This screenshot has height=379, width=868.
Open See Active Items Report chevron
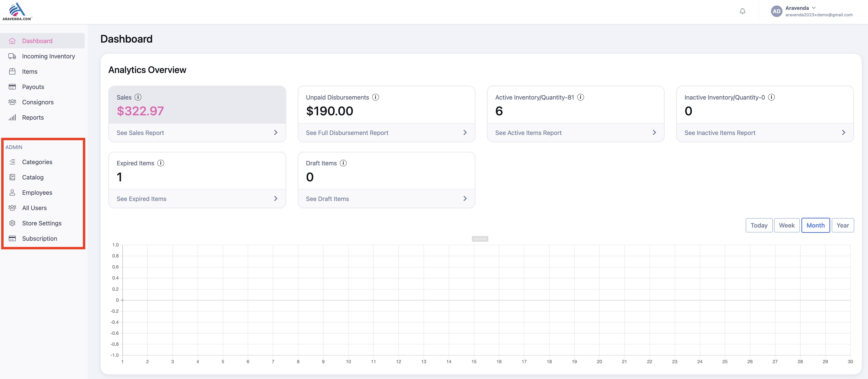click(654, 133)
